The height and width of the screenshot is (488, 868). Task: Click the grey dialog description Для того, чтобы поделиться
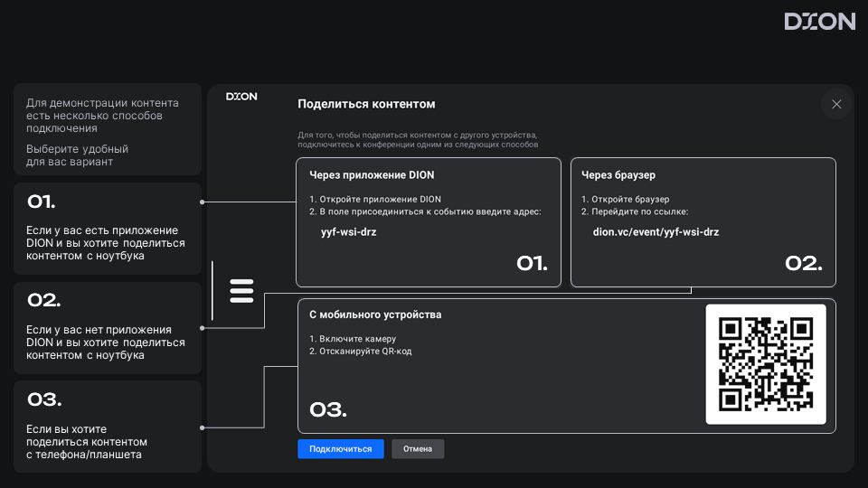pyautogui.click(x=418, y=139)
